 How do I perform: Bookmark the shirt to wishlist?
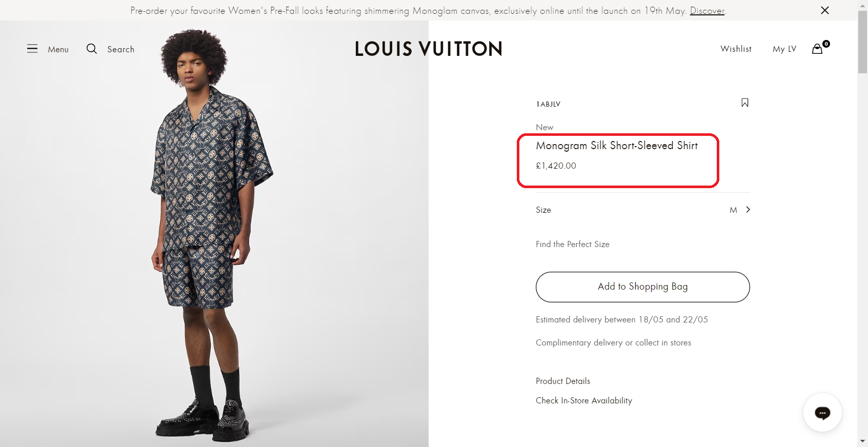[x=745, y=103]
